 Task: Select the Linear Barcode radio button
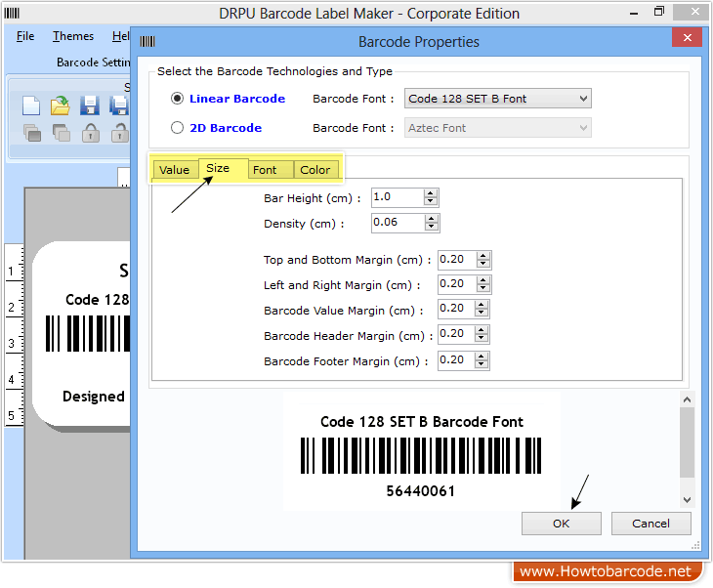(x=177, y=99)
